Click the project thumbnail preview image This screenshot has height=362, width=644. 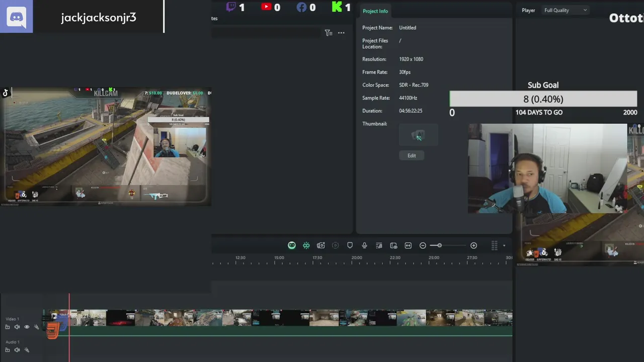pyautogui.click(x=418, y=136)
